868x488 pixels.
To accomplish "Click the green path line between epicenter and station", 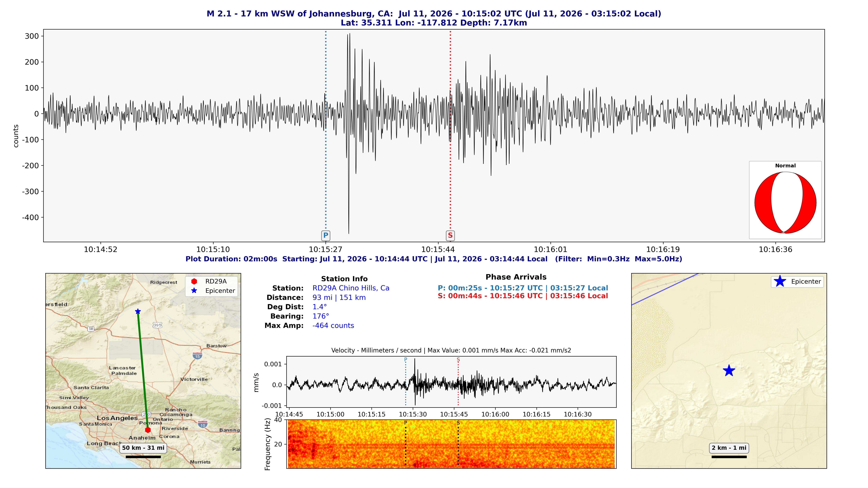I will click(143, 371).
